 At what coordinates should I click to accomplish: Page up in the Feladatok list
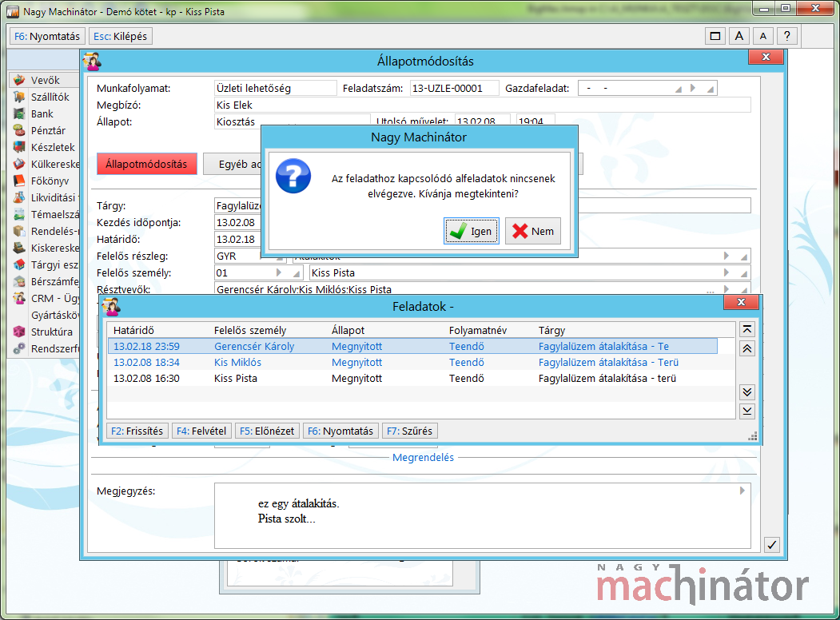click(x=747, y=348)
